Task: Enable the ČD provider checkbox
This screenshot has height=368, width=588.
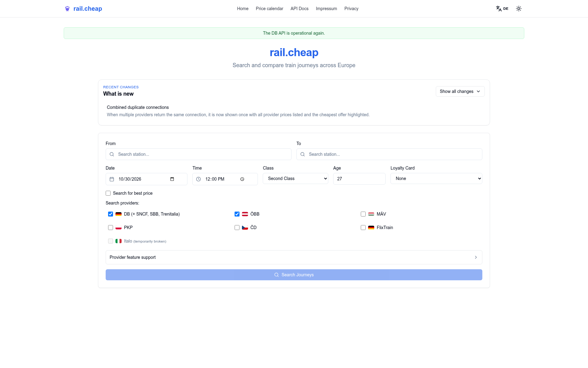Action: (237, 228)
